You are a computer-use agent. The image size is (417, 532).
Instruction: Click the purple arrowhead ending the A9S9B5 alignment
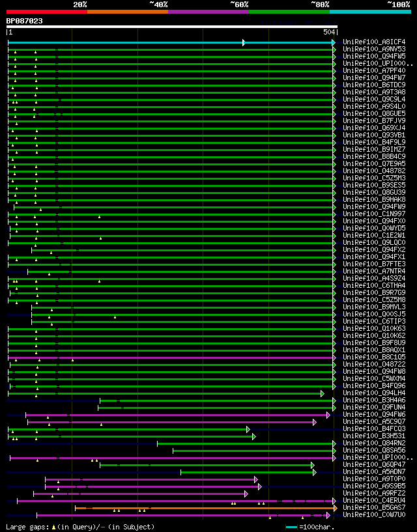pos(260,487)
